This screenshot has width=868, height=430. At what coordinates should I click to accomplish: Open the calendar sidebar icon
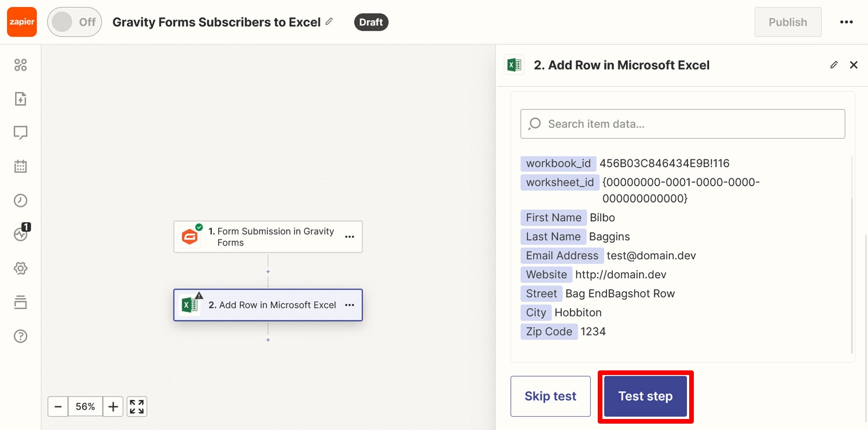pyautogui.click(x=21, y=167)
